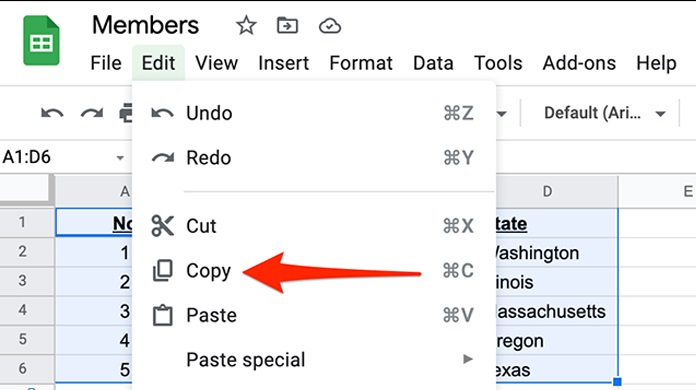Screen dimensions: 696x390
Task: Click the print icon in toolbar
Action: 126,113
